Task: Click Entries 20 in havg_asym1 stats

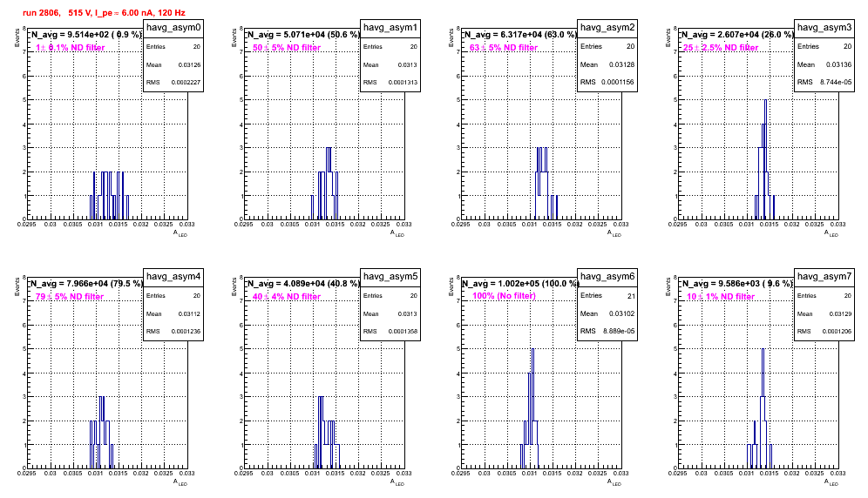Action: [390, 47]
